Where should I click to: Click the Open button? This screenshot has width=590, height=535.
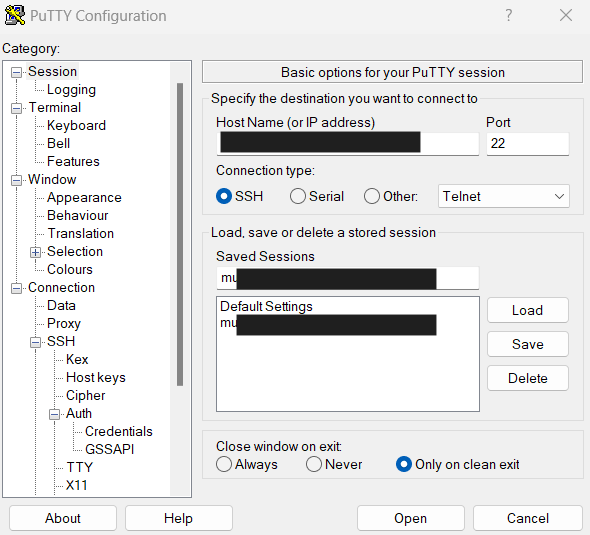coord(411,518)
